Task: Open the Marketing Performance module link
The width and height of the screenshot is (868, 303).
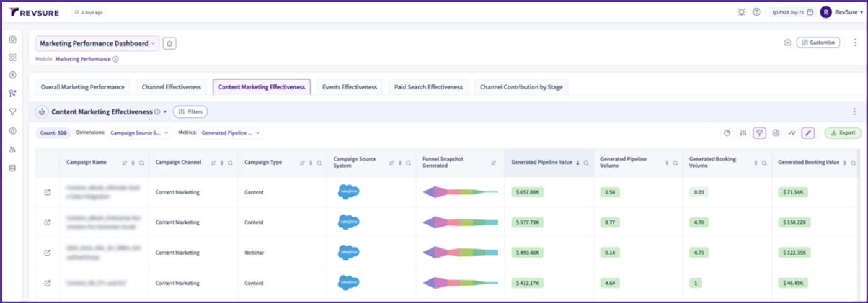Action: coord(83,60)
